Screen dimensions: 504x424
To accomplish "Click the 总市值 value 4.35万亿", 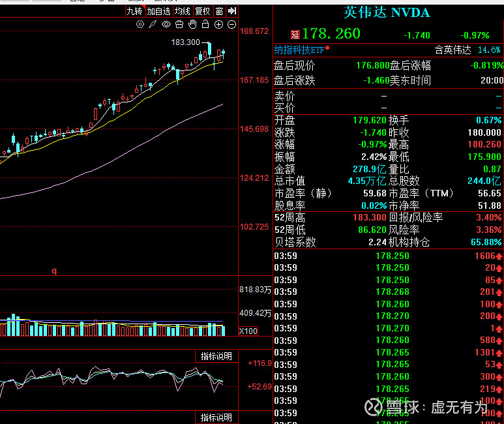I will tap(367, 181).
